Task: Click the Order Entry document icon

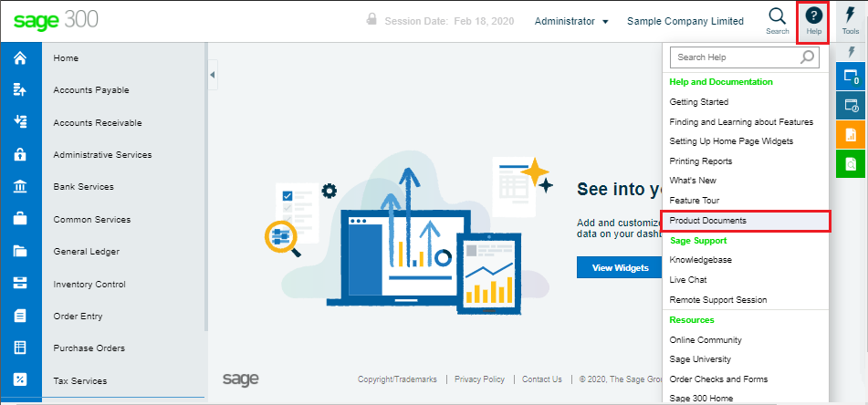Action: point(20,316)
